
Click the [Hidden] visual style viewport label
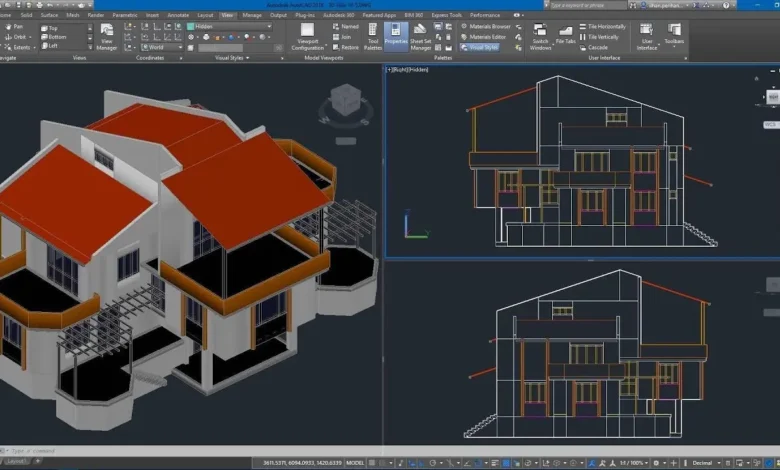coord(419,70)
